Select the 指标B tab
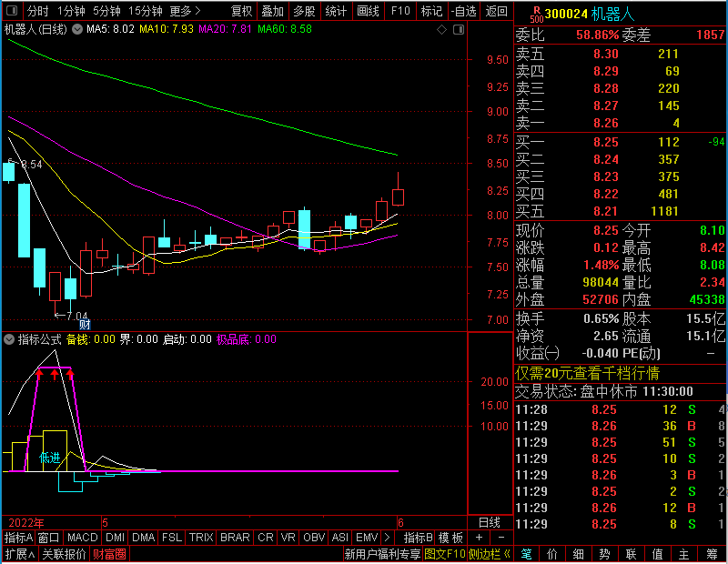This screenshot has height=564, width=728. tap(419, 538)
